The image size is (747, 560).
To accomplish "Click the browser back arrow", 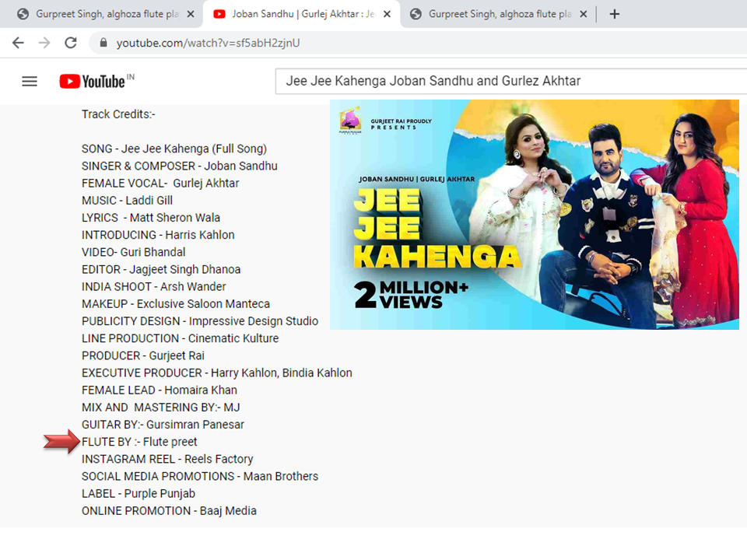I will coord(18,43).
